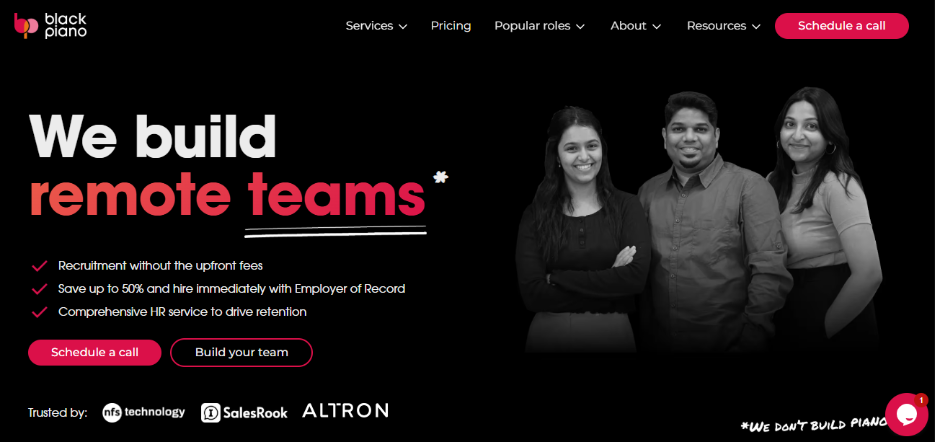The width and height of the screenshot is (936, 442).
Task: Click checkmark beside Employer of Record line
Action: [x=39, y=289]
